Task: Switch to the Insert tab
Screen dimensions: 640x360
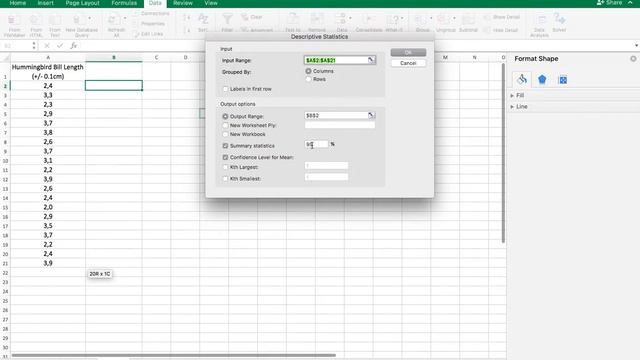Action: [x=45, y=3]
